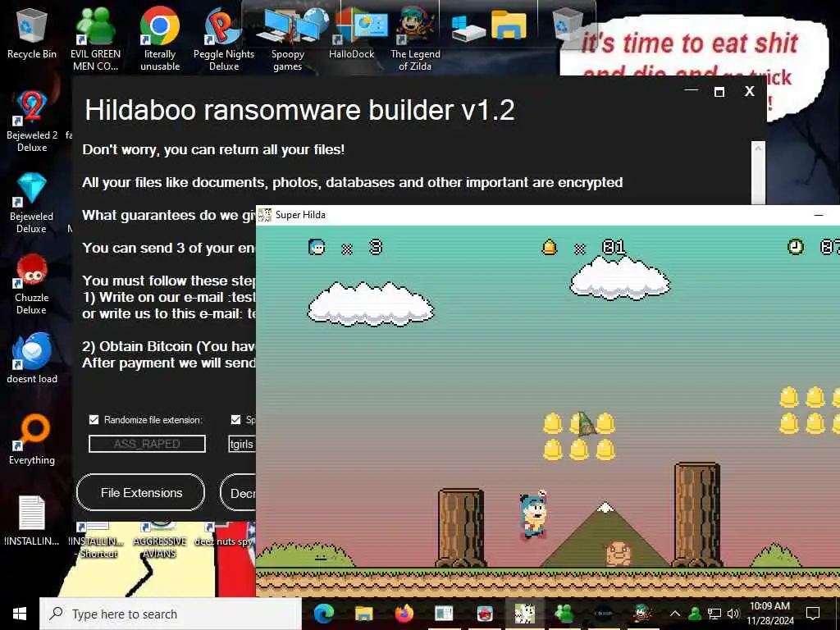Open Microsoft Edge from the taskbar

click(x=323, y=614)
